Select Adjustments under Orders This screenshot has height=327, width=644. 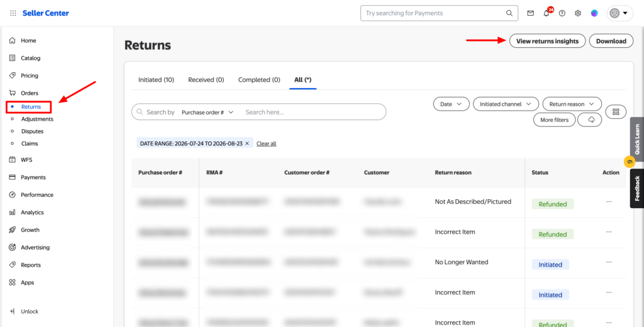(x=37, y=119)
